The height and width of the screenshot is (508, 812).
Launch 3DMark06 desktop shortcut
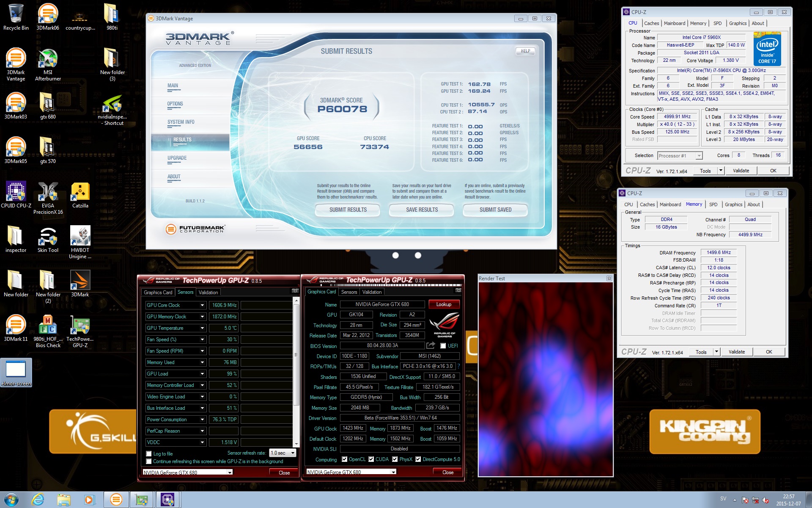[x=48, y=17]
